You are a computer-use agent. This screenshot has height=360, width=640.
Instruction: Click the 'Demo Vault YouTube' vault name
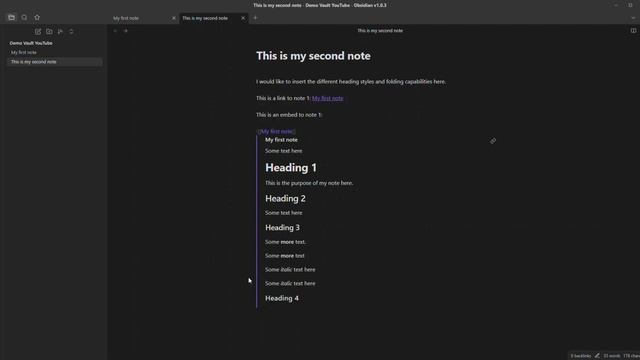pos(31,43)
